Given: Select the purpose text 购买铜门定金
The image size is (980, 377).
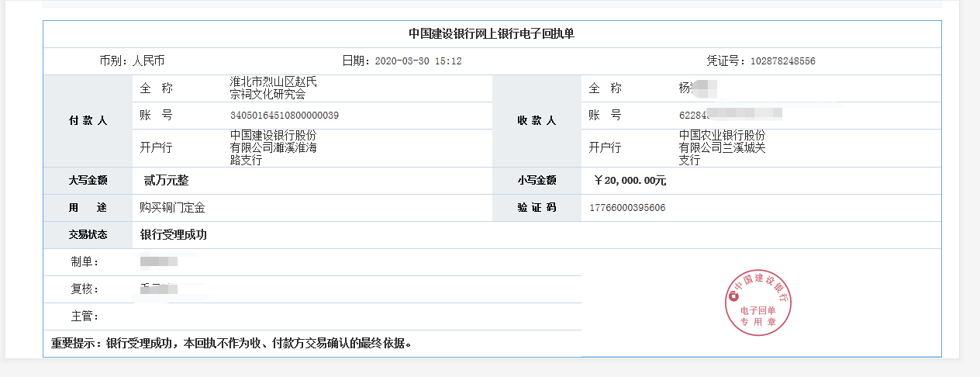Looking at the screenshot, I should click(172, 208).
